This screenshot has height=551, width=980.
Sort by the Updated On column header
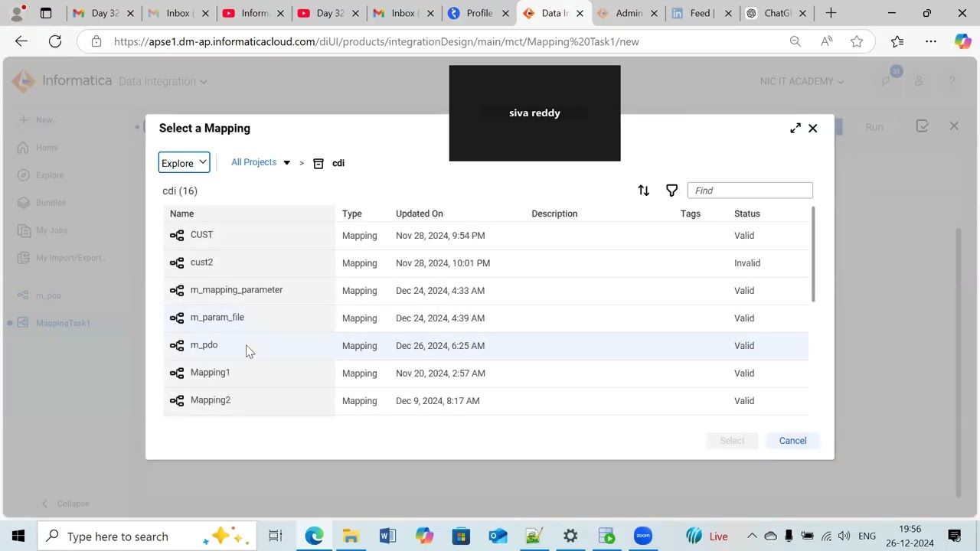[419, 214]
